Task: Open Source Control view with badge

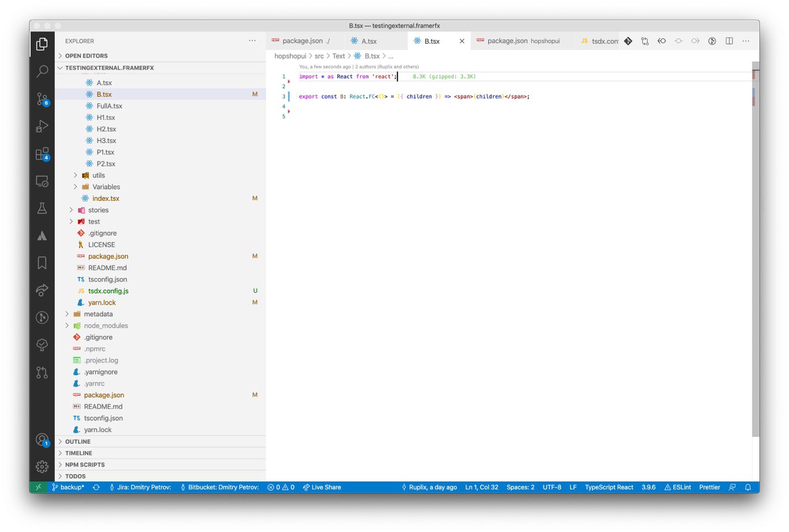Action: click(x=42, y=99)
